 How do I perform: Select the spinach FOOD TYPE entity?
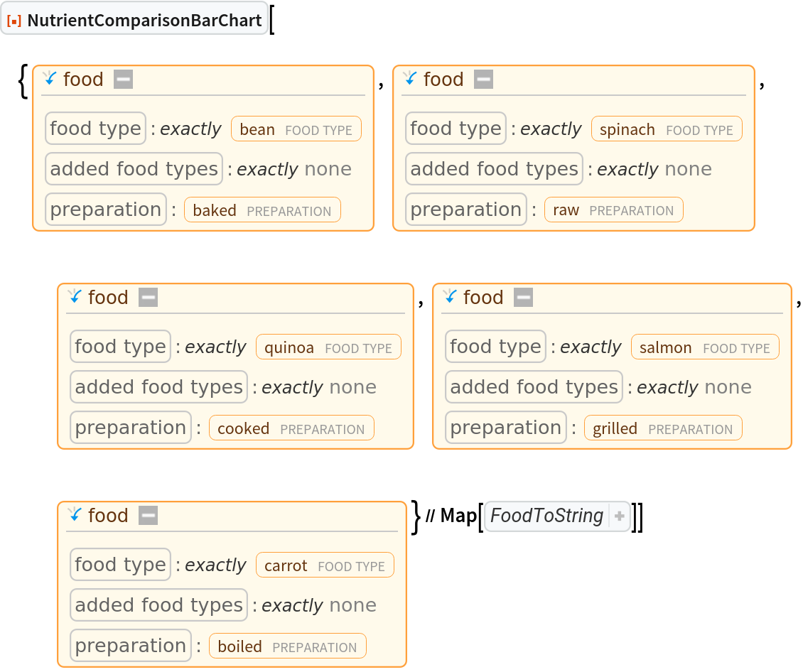click(x=667, y=129)
